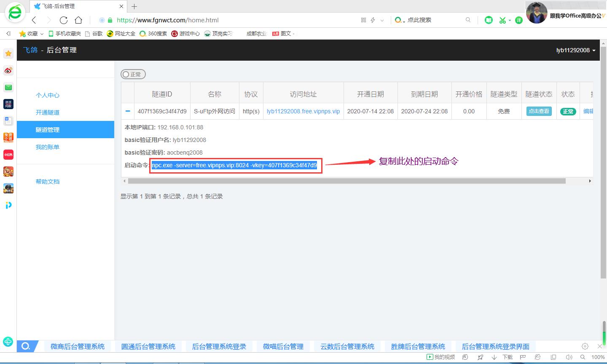Open the mail envelope sidebar icon
Viewport: 607px width, 364px height.
tap(8, 87)
